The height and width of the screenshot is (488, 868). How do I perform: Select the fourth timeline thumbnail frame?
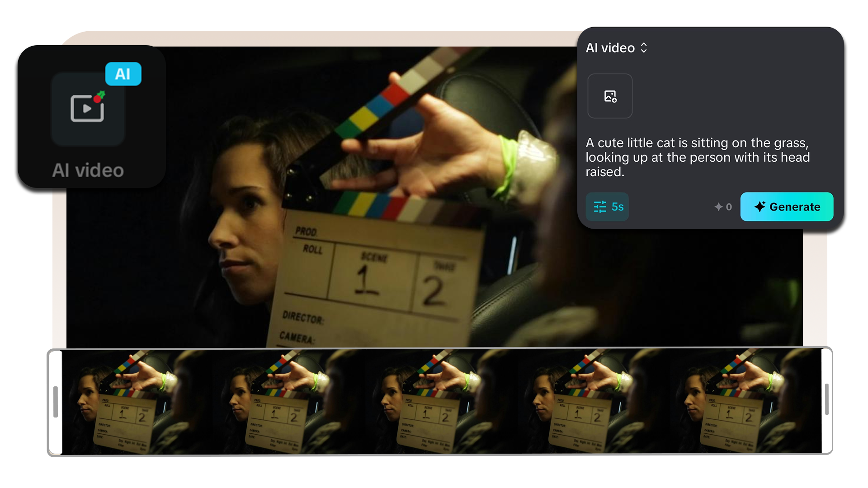click(592, 401)
